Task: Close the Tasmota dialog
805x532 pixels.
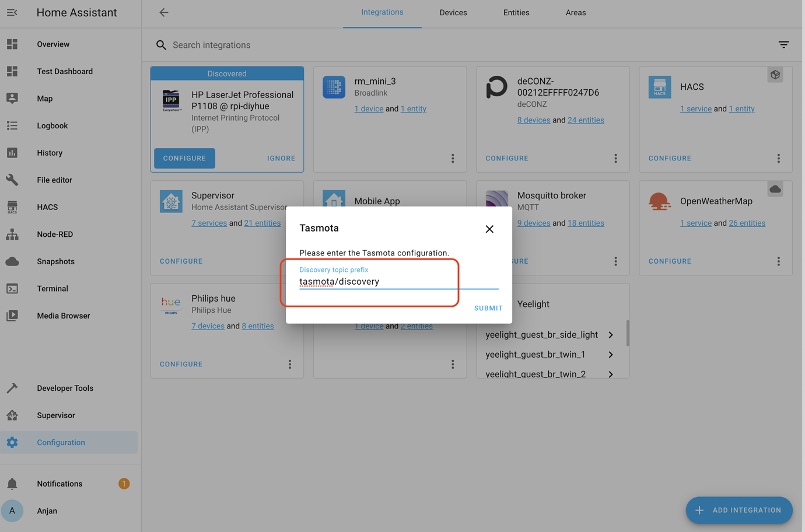Action: click(489, 229)
